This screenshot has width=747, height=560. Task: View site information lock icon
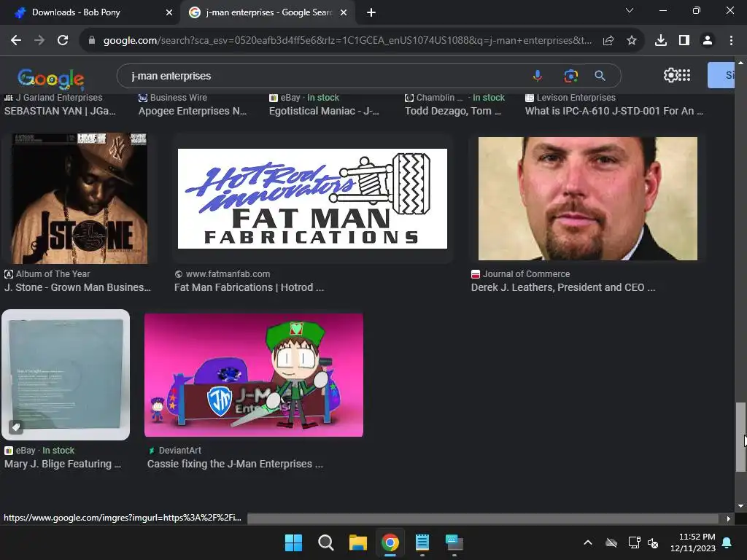point(92,41)
